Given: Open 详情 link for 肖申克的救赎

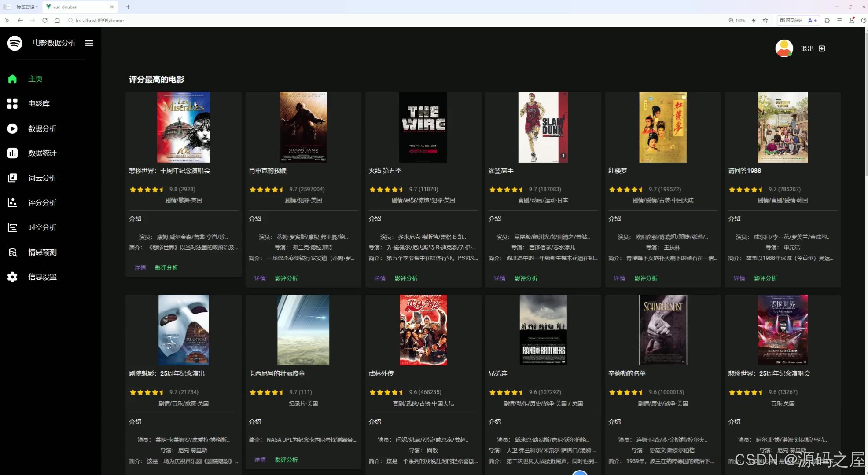Looking at the screenshot, I should 260,278.
